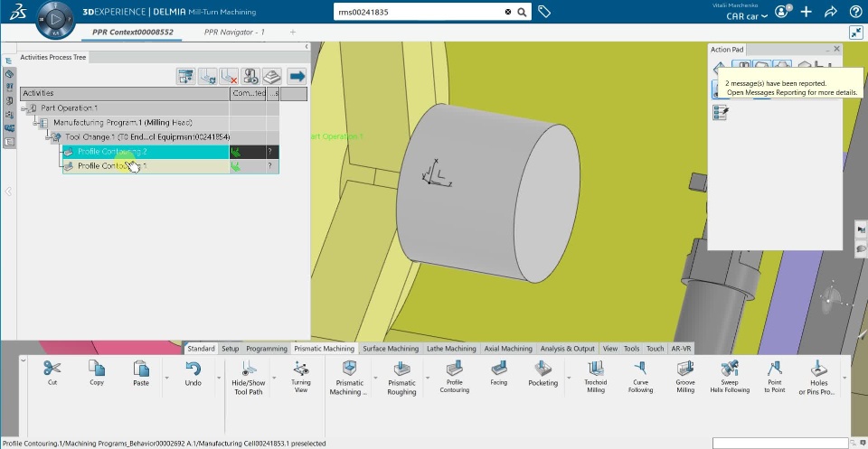The height and width of the screenshot is (449, 868).
Task: Open the user profile icon
Action: pos(781,12)
